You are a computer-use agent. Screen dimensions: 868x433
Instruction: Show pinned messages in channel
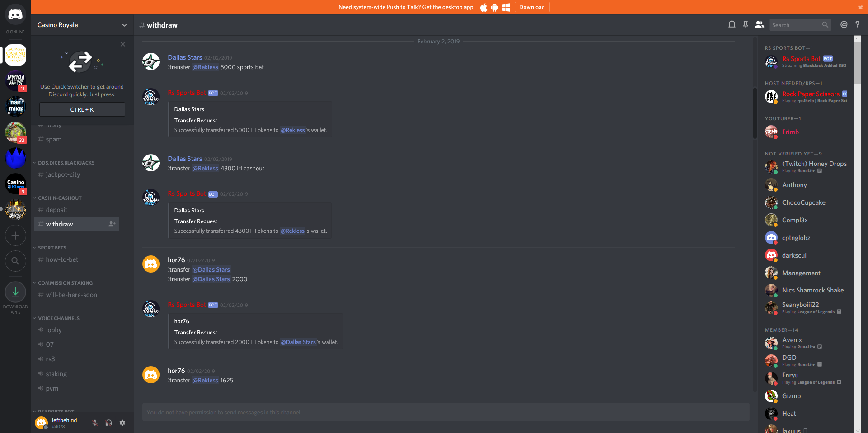pos(746,25)
